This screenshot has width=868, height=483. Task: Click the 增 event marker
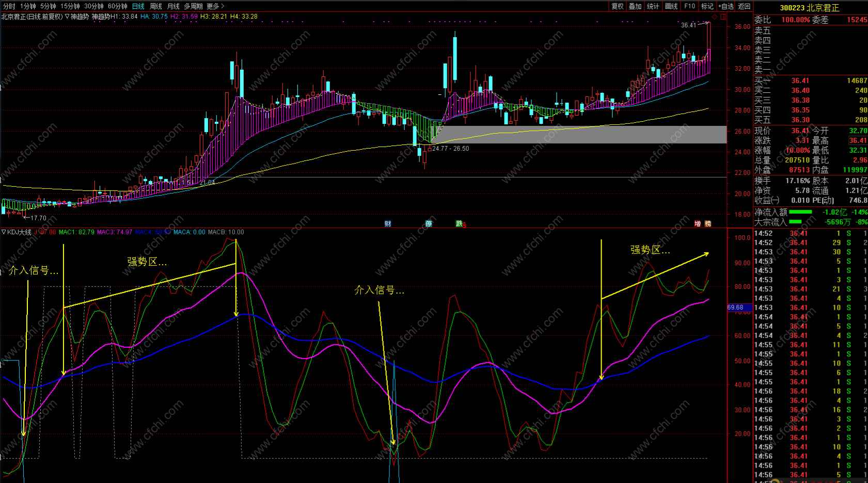pyautogui.click(x=698, y=223)
